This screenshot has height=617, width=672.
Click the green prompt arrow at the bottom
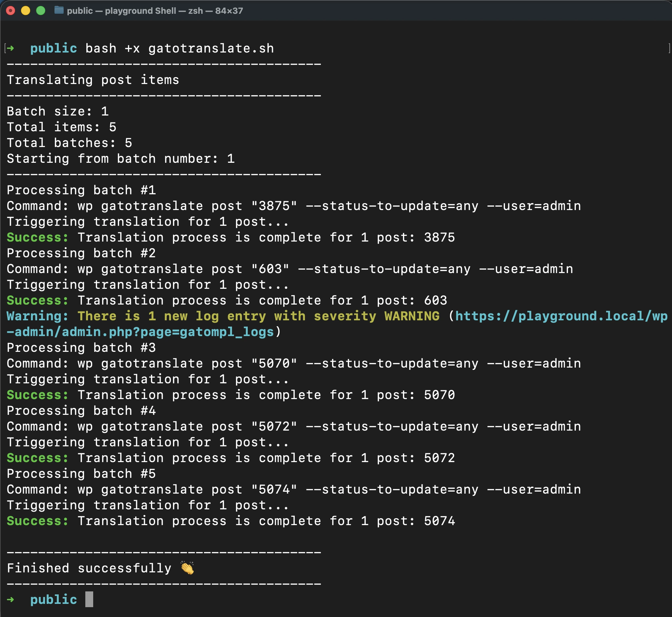11,599
